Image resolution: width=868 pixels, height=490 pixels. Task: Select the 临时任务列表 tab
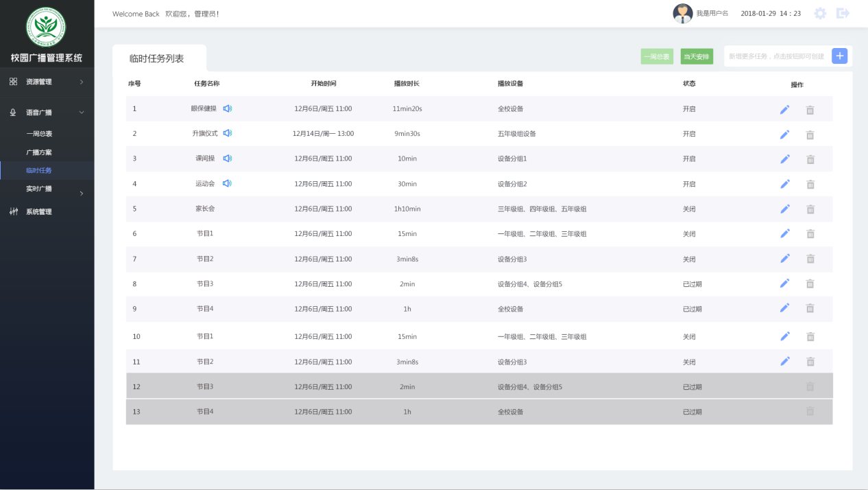(x=157, y=58)
